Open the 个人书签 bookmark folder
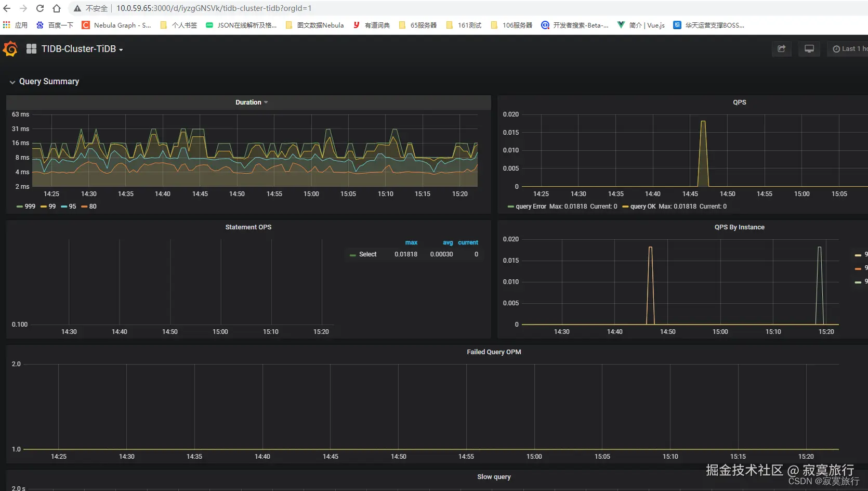The width and height of the screenshot is (868, 491). point(179,25)
